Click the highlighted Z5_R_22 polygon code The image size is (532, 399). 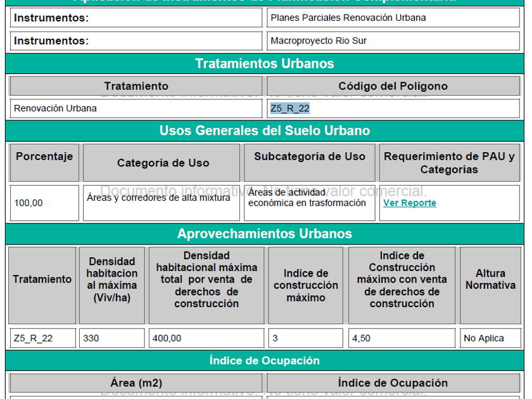[290, 108]
